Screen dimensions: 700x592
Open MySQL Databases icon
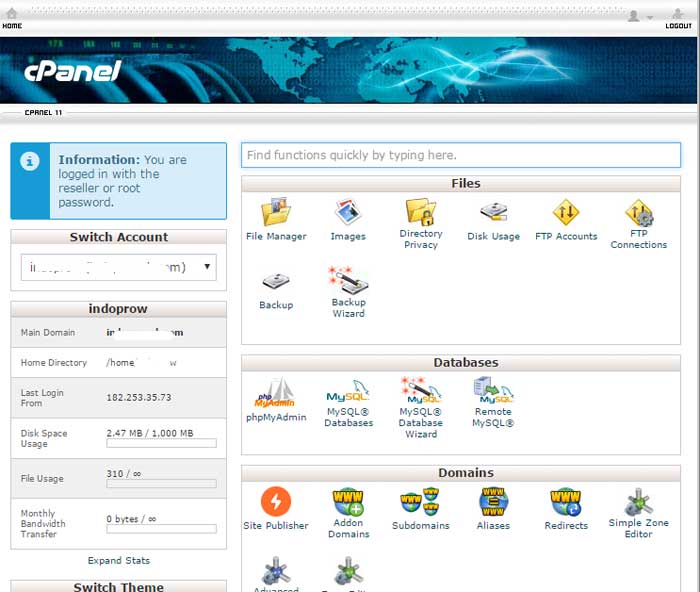click(x=348, y=391)
